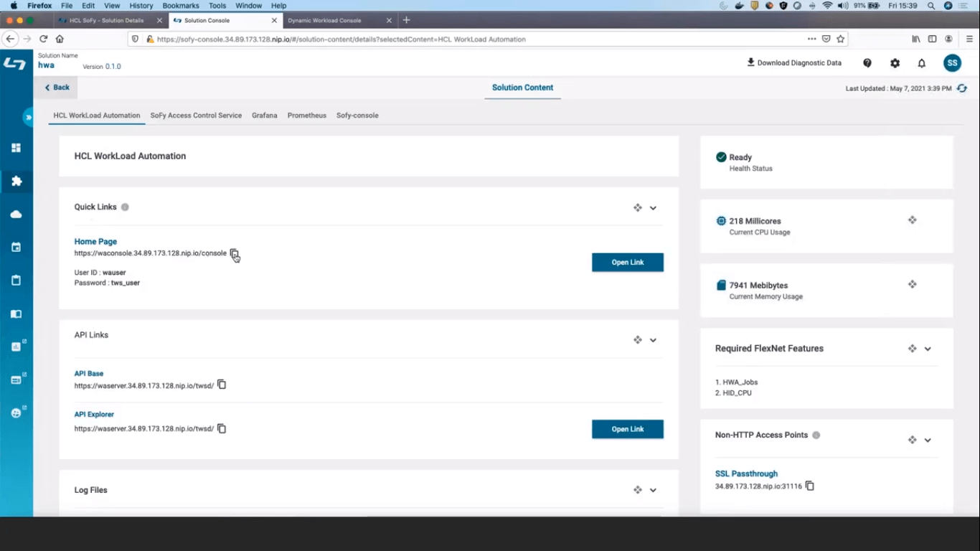Download Diagnostic Data
Image resolution: width=980 pixels, height=551 pixels.
[793, 63]
